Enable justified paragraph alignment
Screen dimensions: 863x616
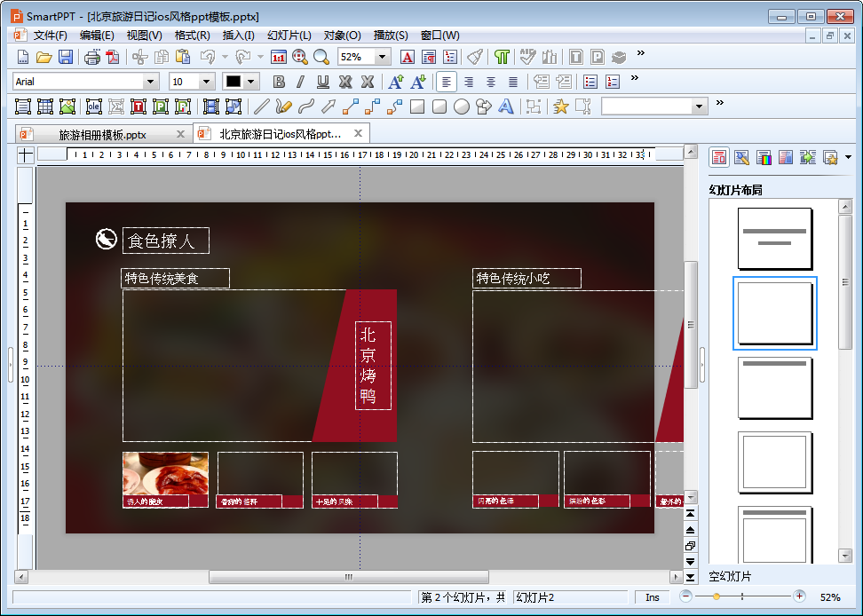[x=513, y=82]
